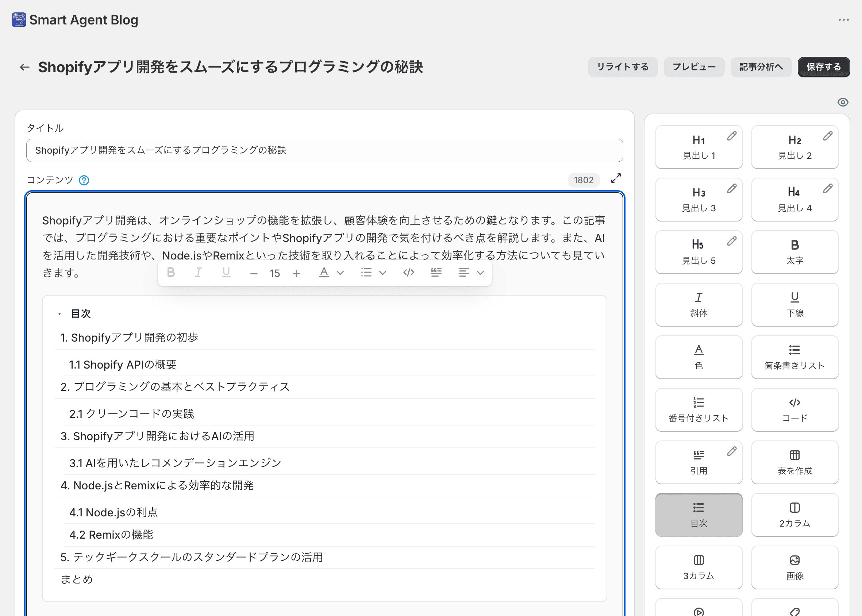This screenshot has height=616, width=862.
Task: Click TOC entry まとめ
Action: 77,579
